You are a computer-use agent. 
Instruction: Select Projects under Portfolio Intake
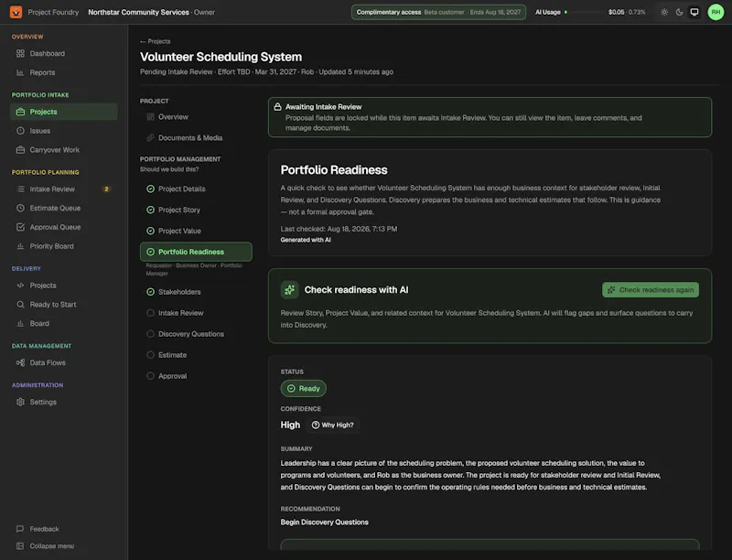pyautogui.click(x=63, y=112)
